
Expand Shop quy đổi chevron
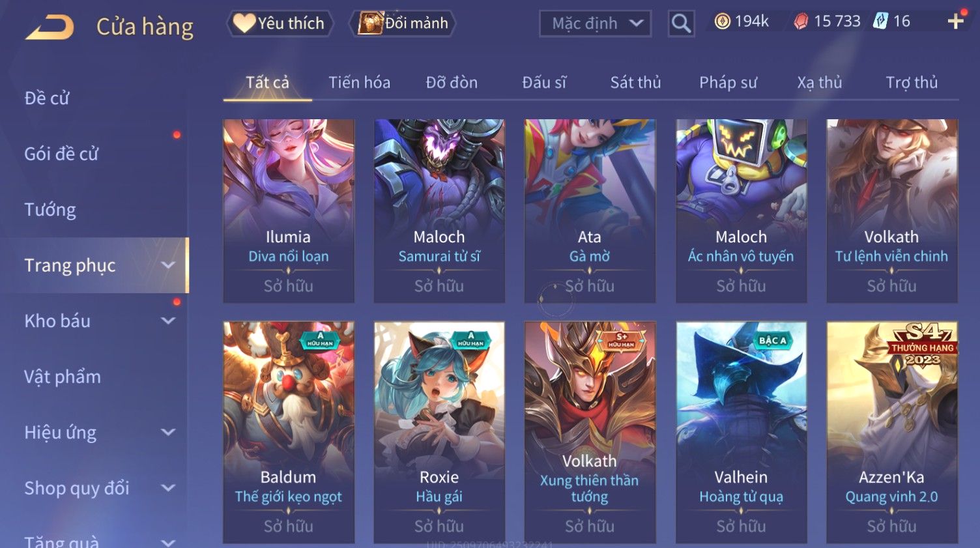(168, 488)
